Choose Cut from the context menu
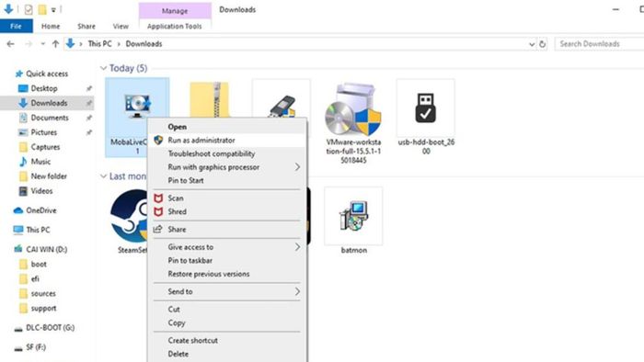The image size is (644, 362). point(227,309)
